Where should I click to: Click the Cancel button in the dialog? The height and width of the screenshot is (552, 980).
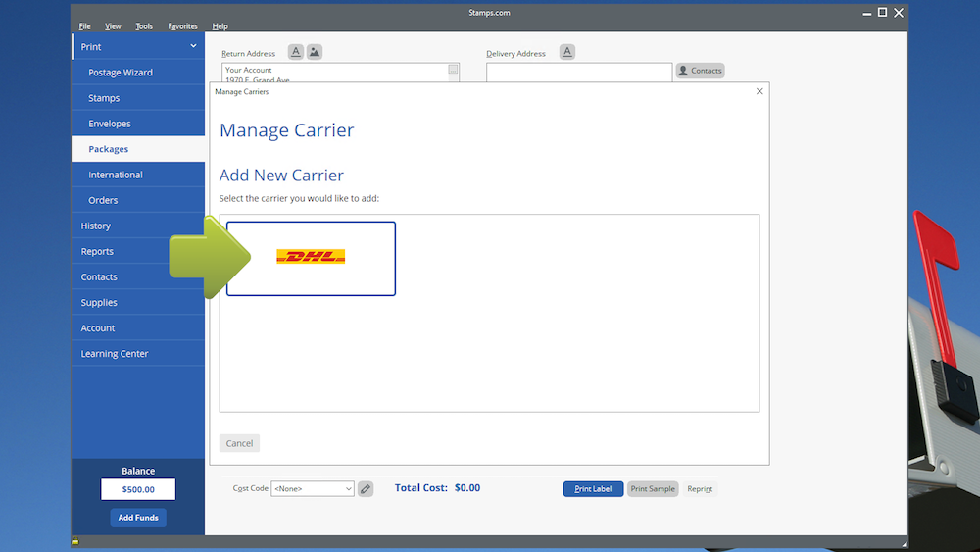(239, 443)
